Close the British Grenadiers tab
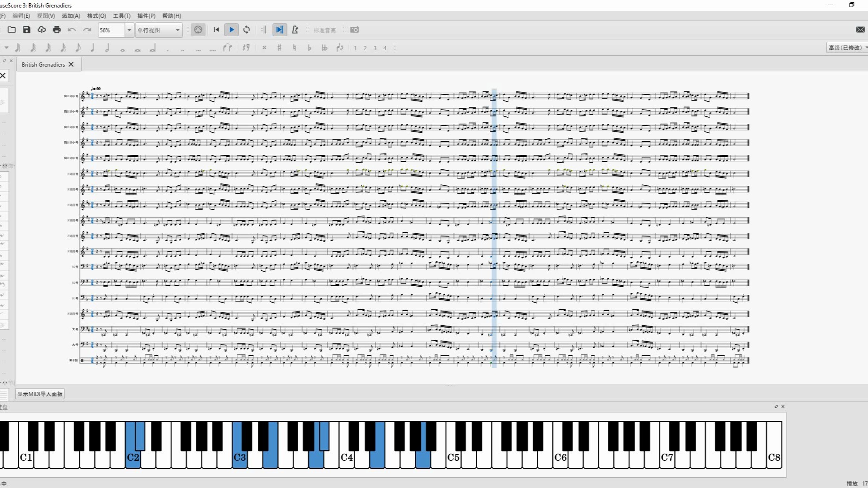The height and width of the screenshot is (488, 868). [71, 64]
